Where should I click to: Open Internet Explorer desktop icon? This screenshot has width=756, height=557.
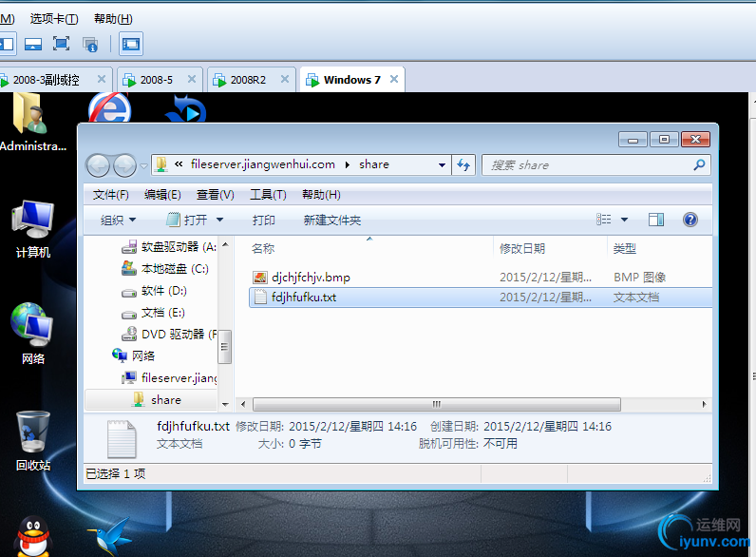(110, 107)
